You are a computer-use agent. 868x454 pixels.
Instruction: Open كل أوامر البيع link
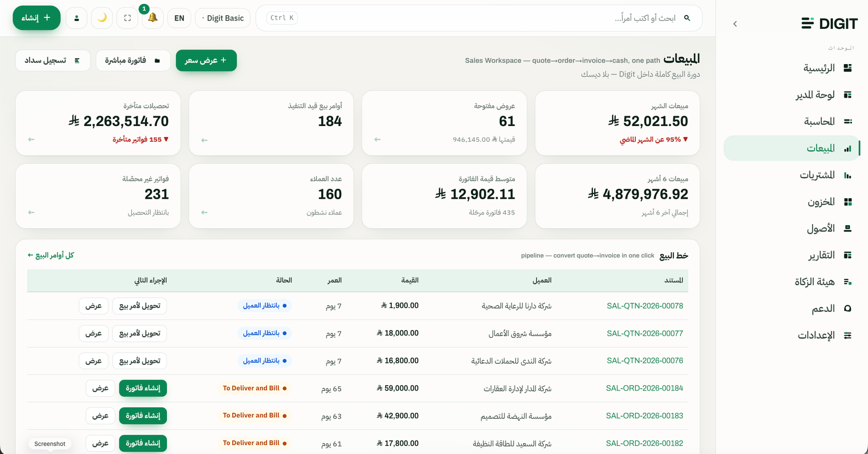tap(51, 255)
